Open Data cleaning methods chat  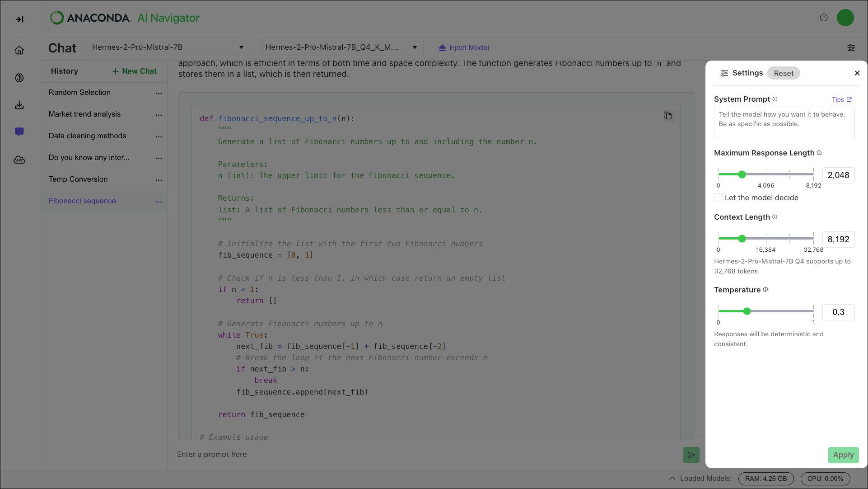click(x=87, y=136)
